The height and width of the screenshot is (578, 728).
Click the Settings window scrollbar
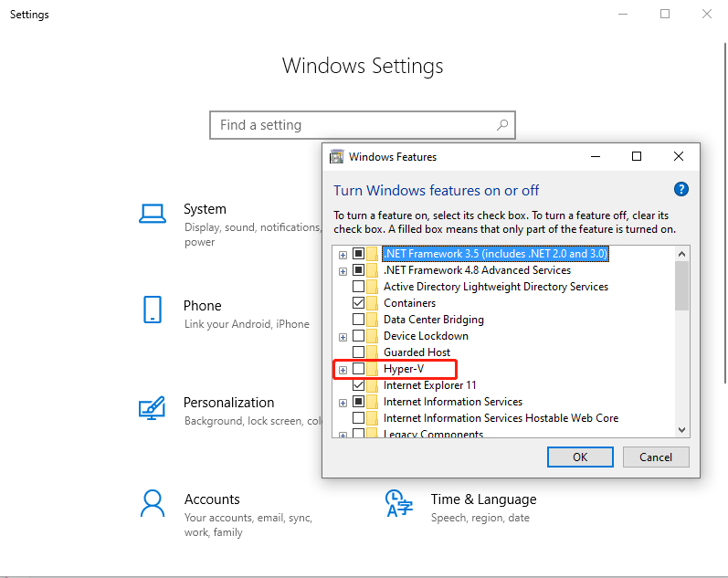point(724,213)
